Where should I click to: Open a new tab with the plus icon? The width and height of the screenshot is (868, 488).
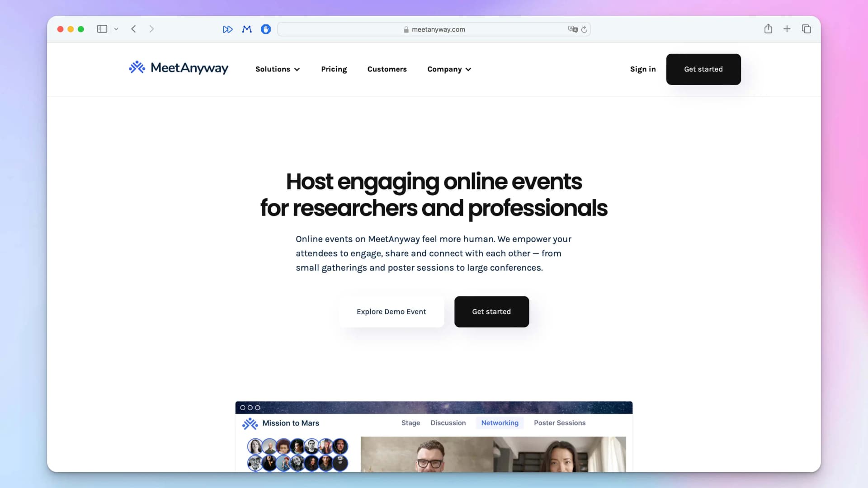pos(787,28)
